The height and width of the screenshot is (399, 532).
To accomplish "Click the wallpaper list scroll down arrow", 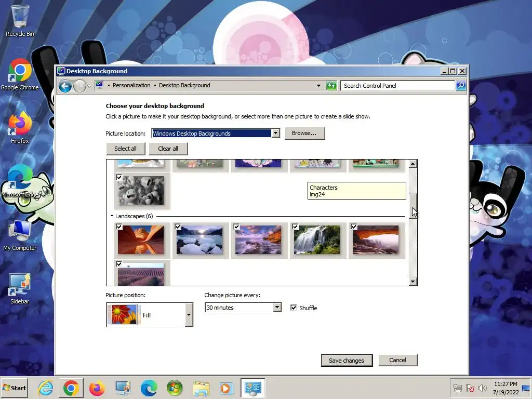I will (413, 281).
